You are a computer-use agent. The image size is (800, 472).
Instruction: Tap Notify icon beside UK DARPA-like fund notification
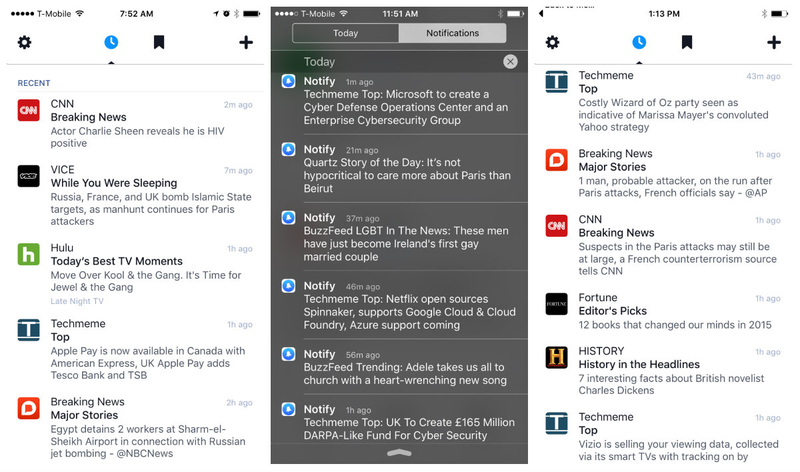pos(288,409)
